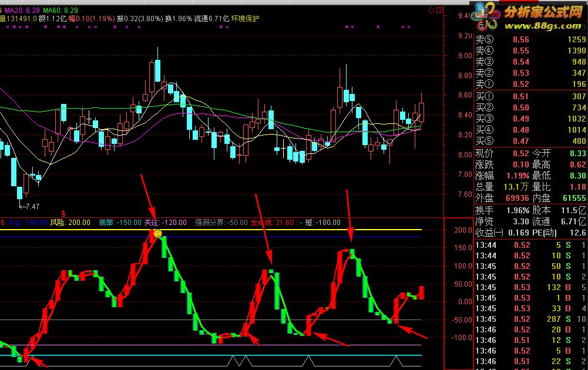588x370 pixels.
Task: Click the 最低 low price 8.30
Action: tap(578, 176)
